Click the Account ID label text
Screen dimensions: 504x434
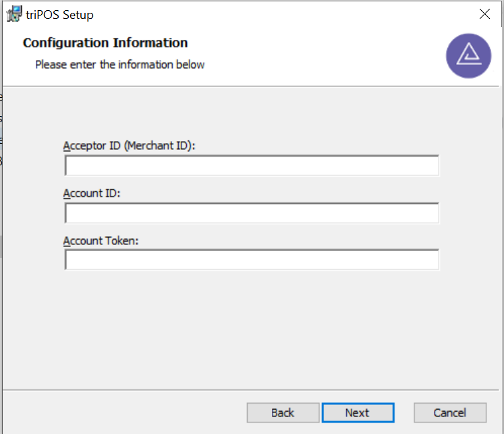point(92,193)
